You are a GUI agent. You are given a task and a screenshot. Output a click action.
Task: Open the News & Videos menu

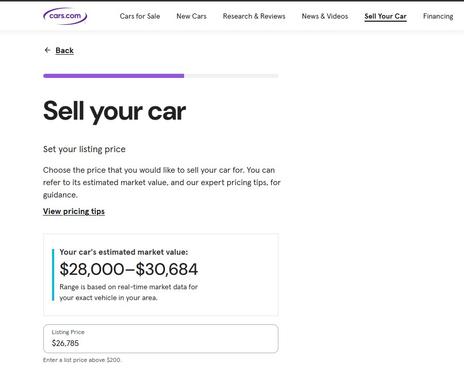pyautogui.click(x=325, y=16)
